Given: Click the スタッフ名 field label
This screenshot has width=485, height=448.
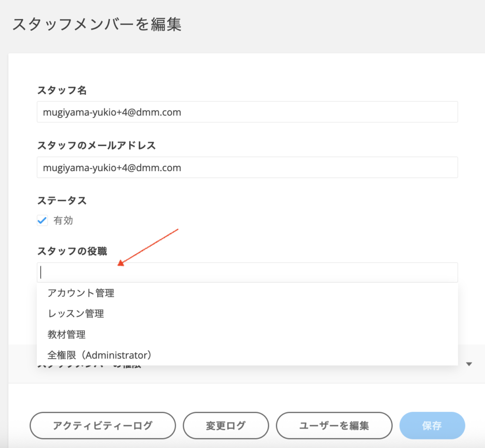Looking at the screenshot, I should pyautogui.click(x=62, y=91).
